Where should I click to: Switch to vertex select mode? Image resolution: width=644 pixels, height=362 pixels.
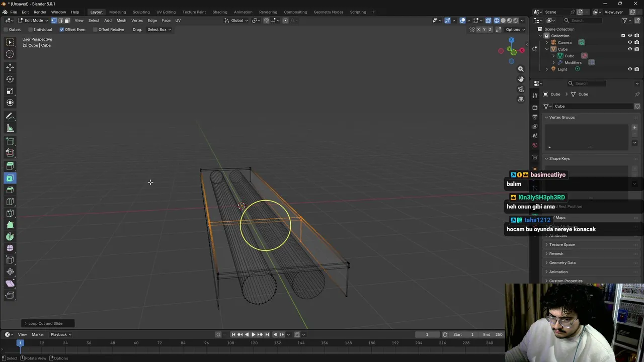[54, 21]
